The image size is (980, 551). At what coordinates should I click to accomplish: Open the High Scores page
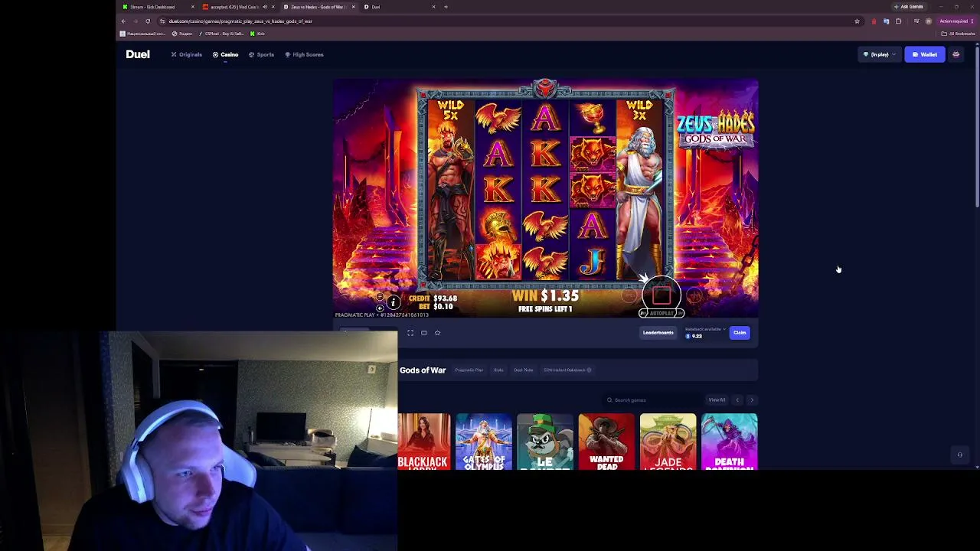tap(304, 54)
